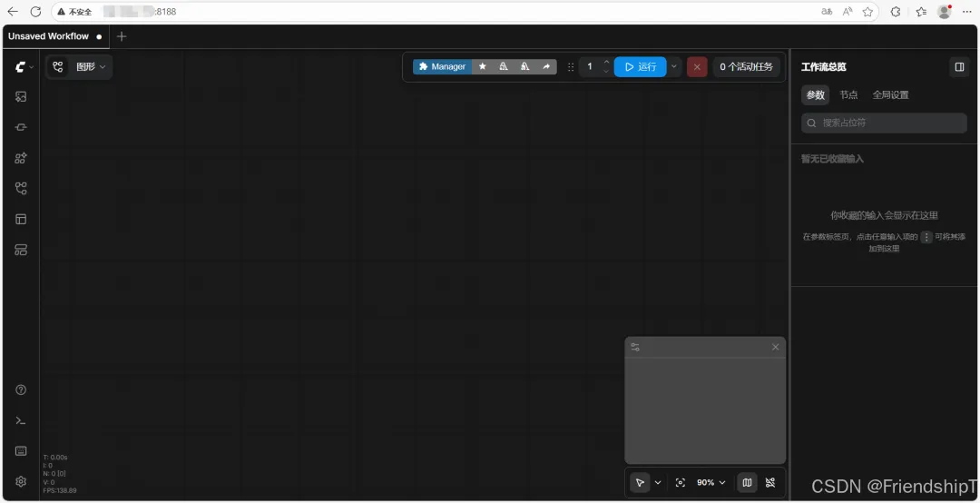Click the star icon next to Manager
980x503 pixels.
(x=482, y=66)
